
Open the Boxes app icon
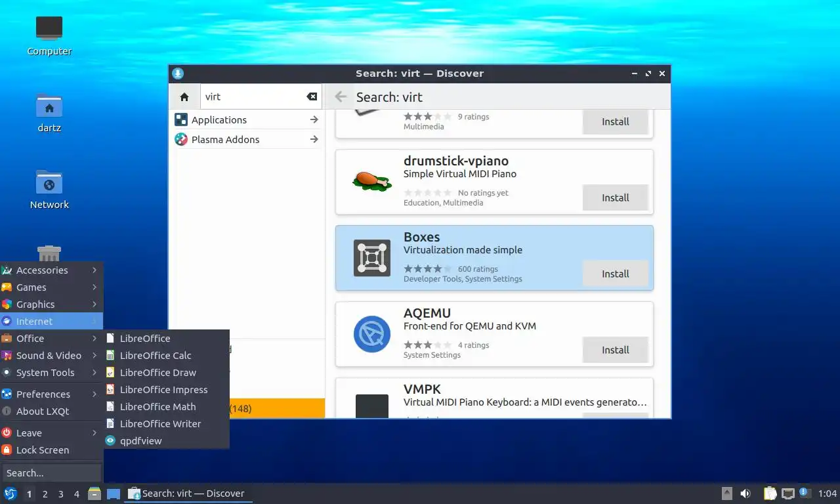(x=372, y=258)
